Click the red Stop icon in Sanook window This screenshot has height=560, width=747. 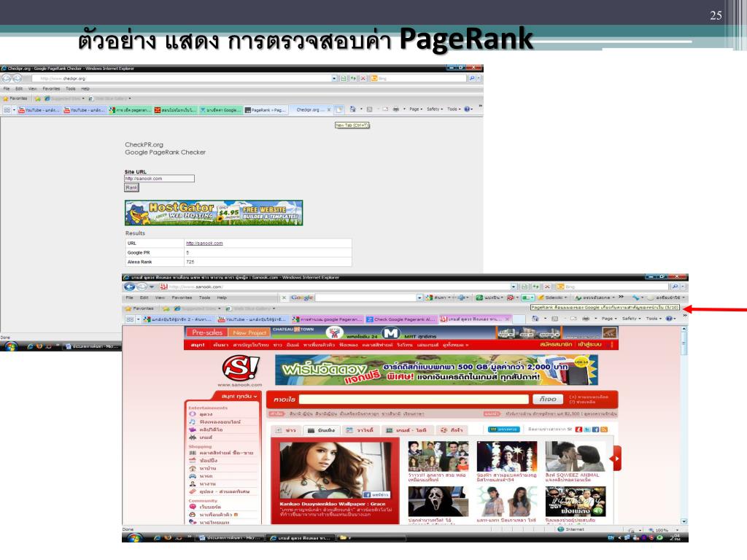point(547,287)
